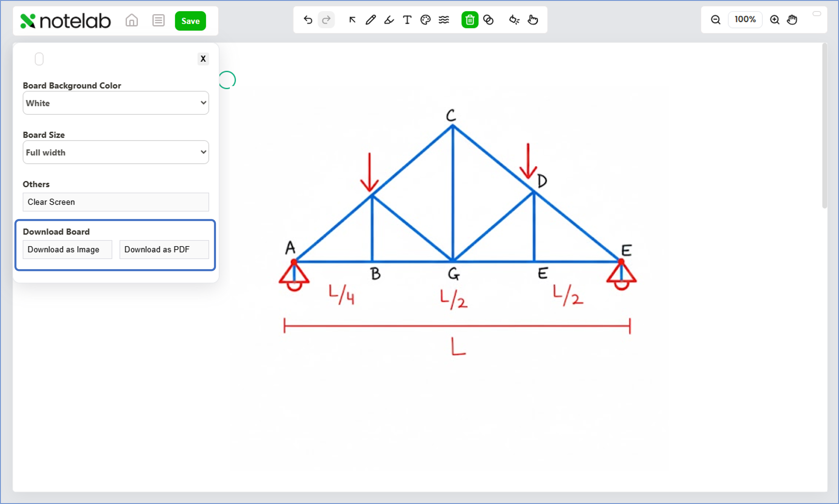Open Board Background Color dropdown
Image resolution: width=839 pixels, height=504 pixels.
(116, 103)
